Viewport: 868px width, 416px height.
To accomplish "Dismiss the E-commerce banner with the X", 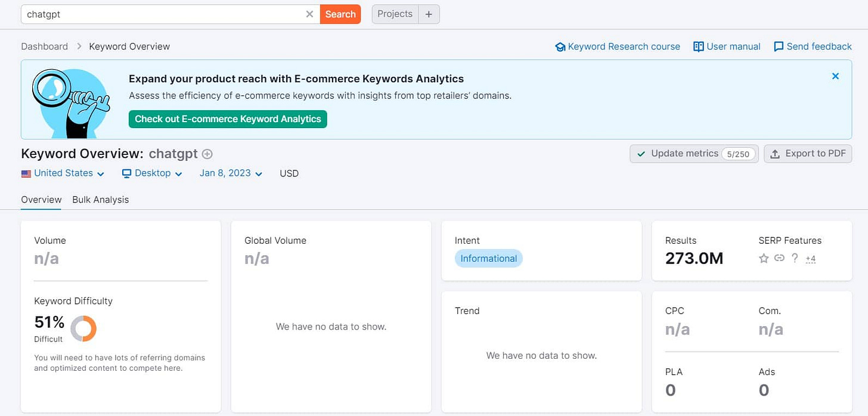I will [835, 76].
